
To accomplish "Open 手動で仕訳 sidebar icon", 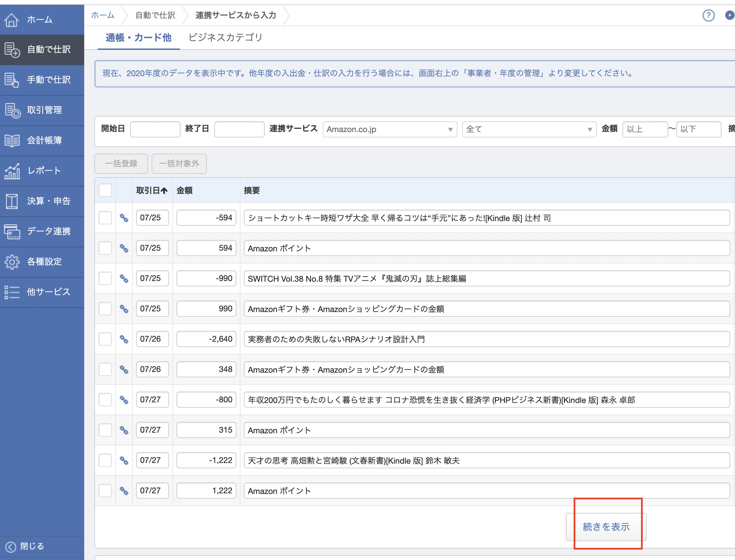I will point(11,80).
